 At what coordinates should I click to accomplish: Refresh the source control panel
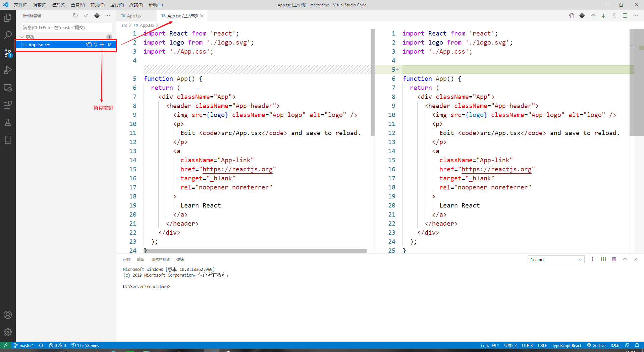tap(75, 16)
